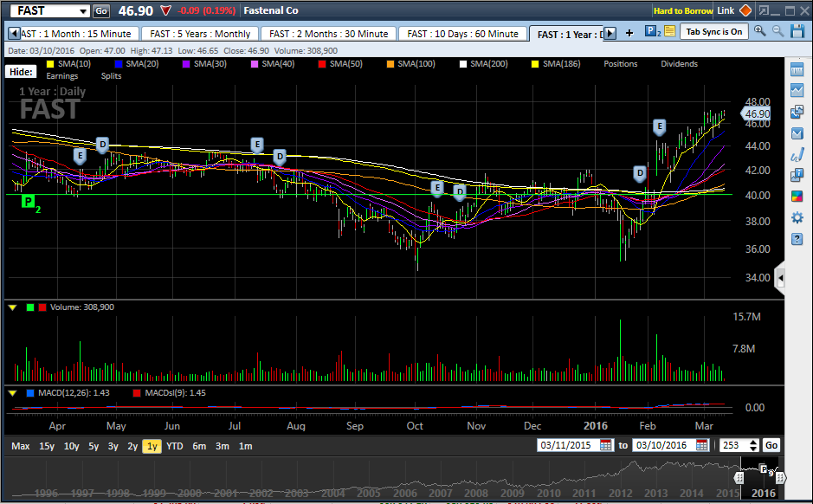Screen dimensions: 813x504
Task: Select the drawing pen tool in sidebar
Action: [797, 154]
